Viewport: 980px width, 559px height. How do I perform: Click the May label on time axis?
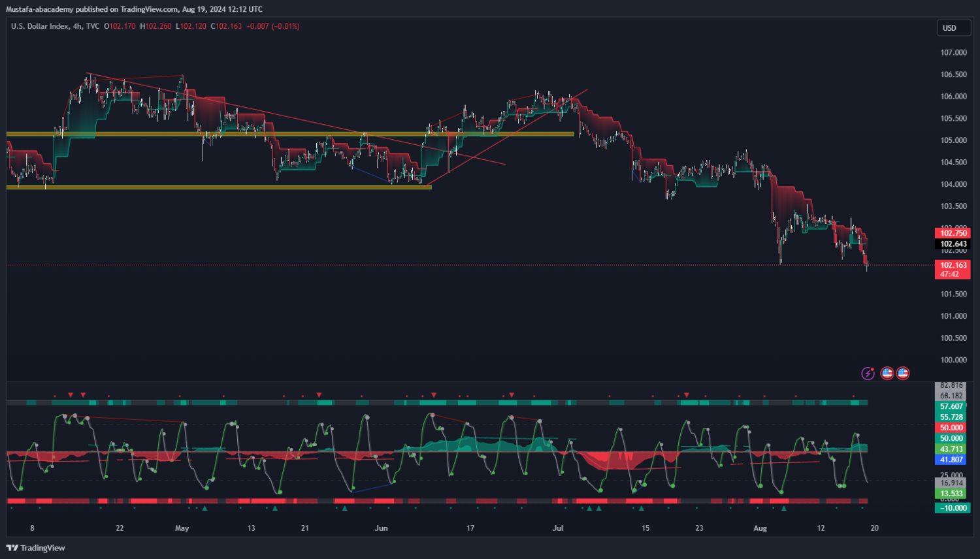(x=182, y=528)
